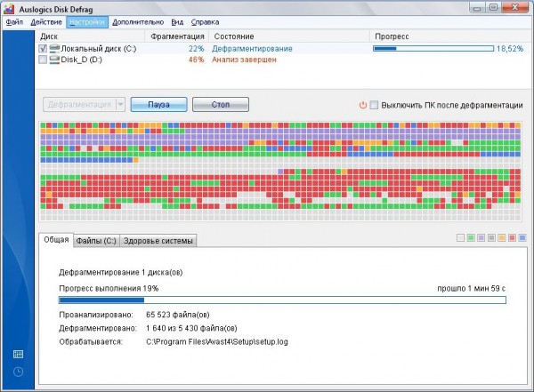The width and height of the screenshot is (534, 392).
Task: Click the scheduler clock icon in sidebar
Action: tap(18, 372)
